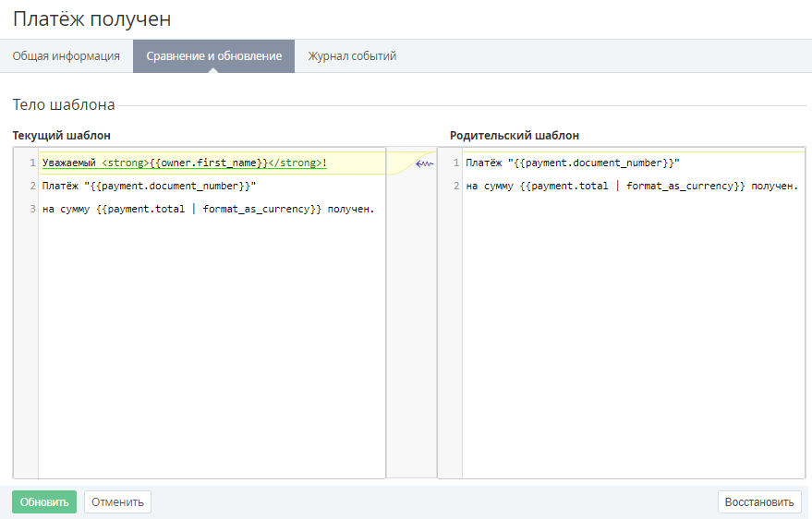This screenshot has height=519, width=812.
Task: Click line number 2 in parent template gutter
Action: coord(455,187)
